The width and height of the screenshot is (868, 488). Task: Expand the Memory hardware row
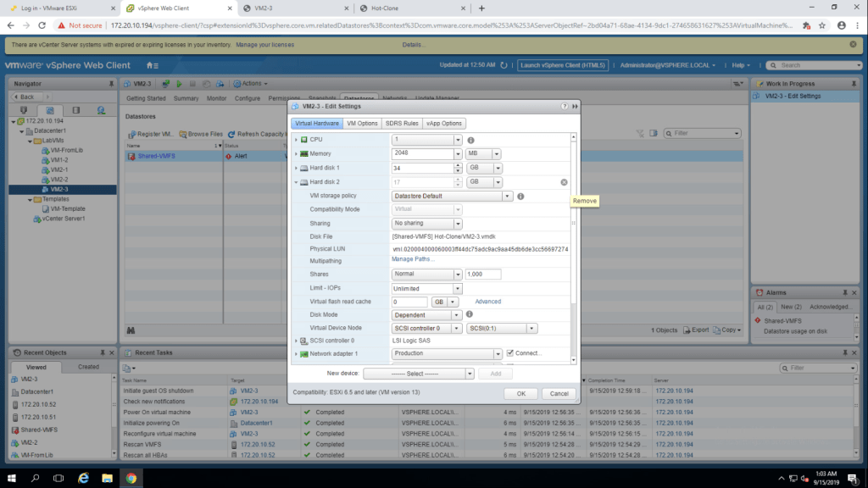click(x=296, y=154)
